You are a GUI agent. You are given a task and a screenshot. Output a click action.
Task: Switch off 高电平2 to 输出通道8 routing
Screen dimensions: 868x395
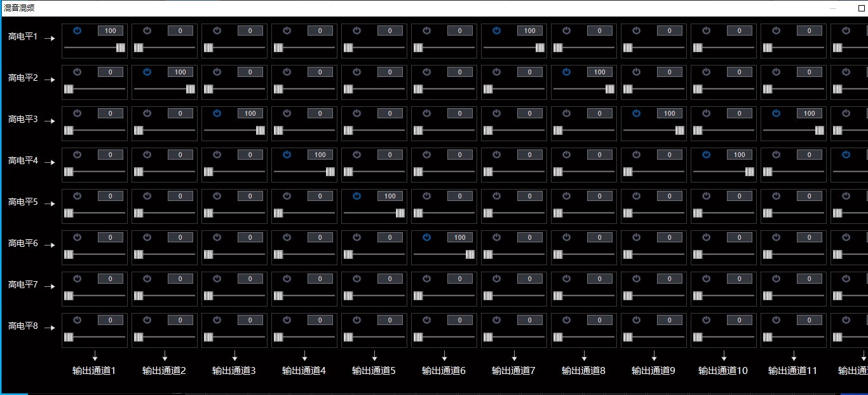566,72
